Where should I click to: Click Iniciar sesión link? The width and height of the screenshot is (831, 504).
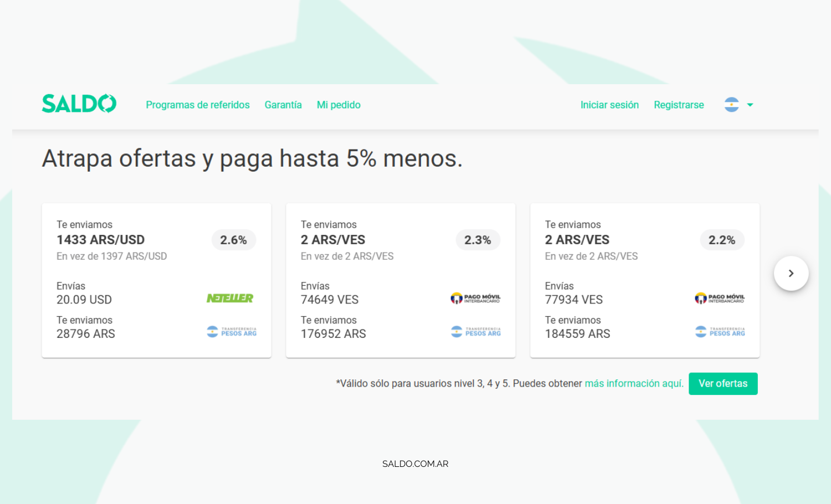pos(609,105)
